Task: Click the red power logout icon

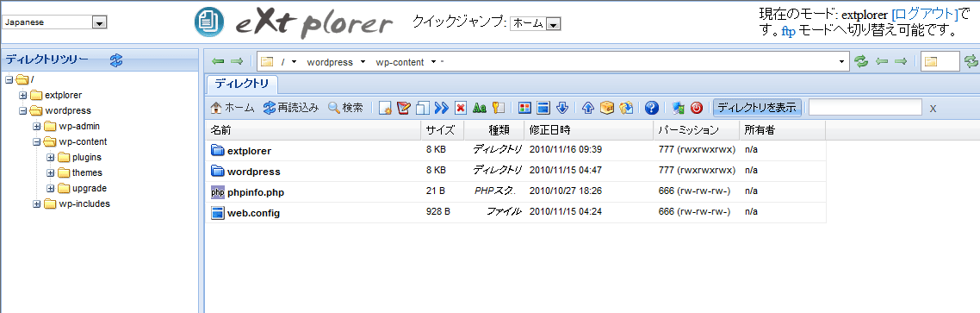Action: pyautogui.click(x=697, y=108)
